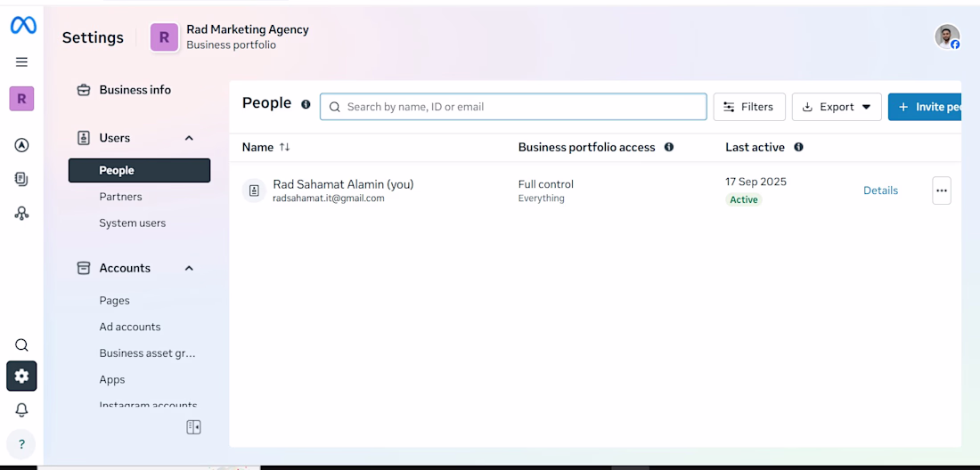Open the compass navigation icon in rail
The width and height of the screenshot is (980, 470).
pyautogui.click(x=22, y=145)
